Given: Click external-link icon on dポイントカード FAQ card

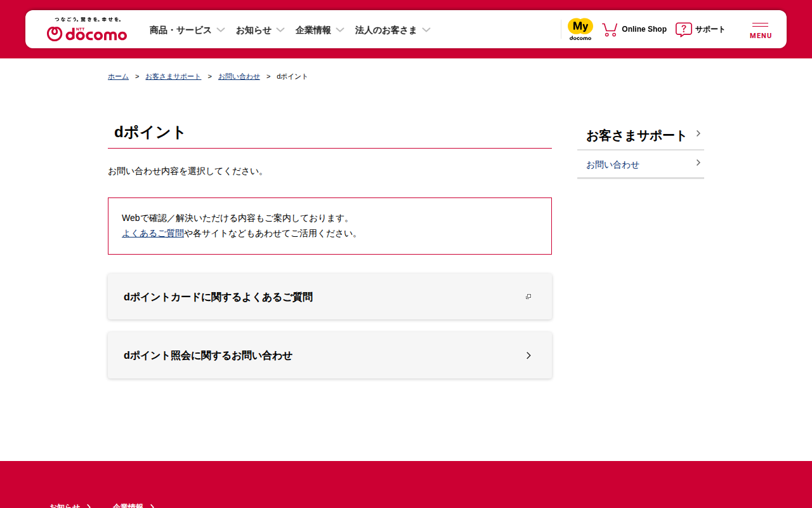Looking at the screenshot, I should click(x=528, y=297).
